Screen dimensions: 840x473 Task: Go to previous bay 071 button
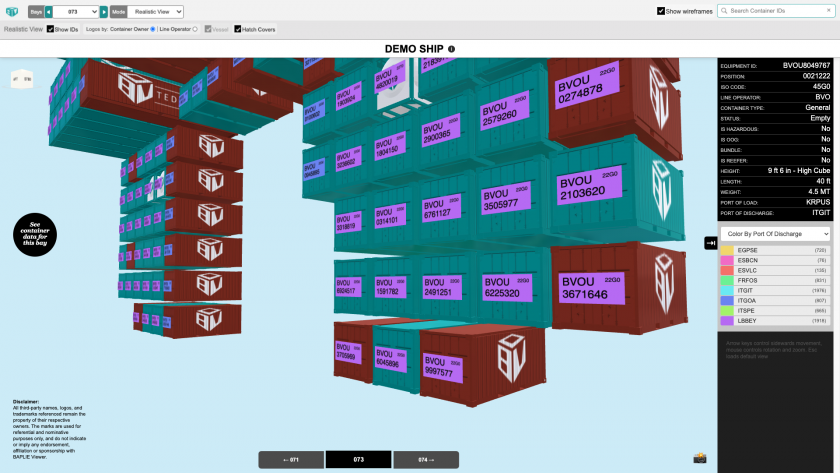[291, 460]
